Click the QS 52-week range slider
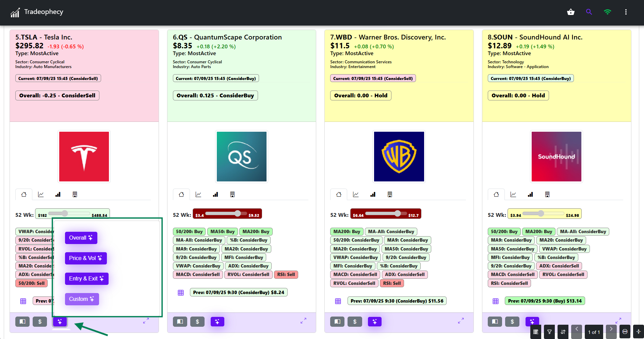 click(x=227, y=213)
